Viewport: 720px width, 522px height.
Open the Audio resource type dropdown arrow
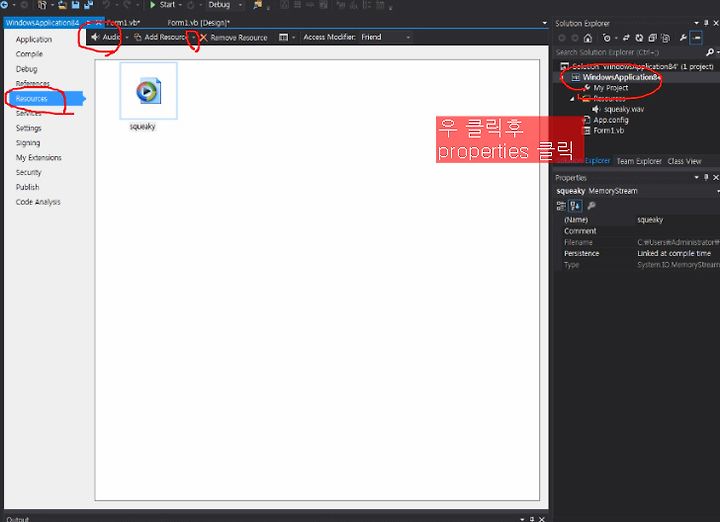pos(127,37)
